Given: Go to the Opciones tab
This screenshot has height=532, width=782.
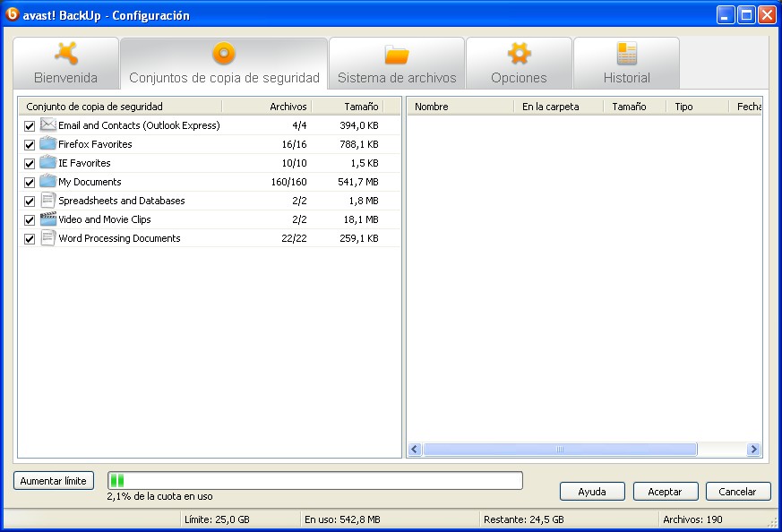Looking at the screenshot, I should tap(519, 64).
